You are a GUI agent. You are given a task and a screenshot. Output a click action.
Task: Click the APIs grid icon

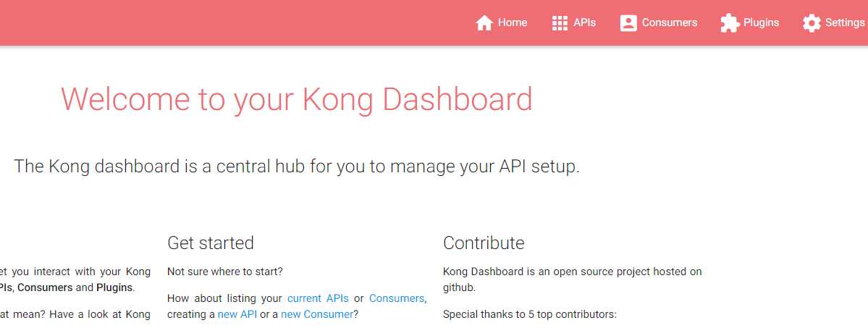(560, 22)
